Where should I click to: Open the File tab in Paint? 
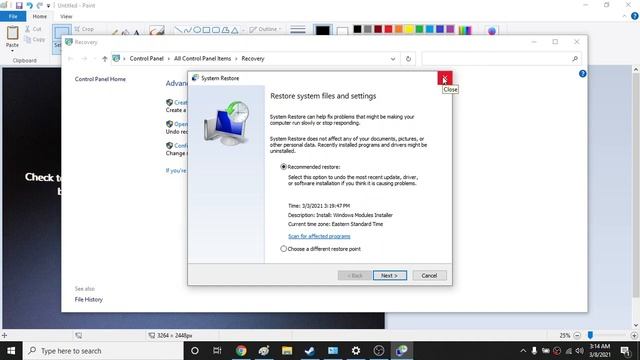[x=13, y=16]
